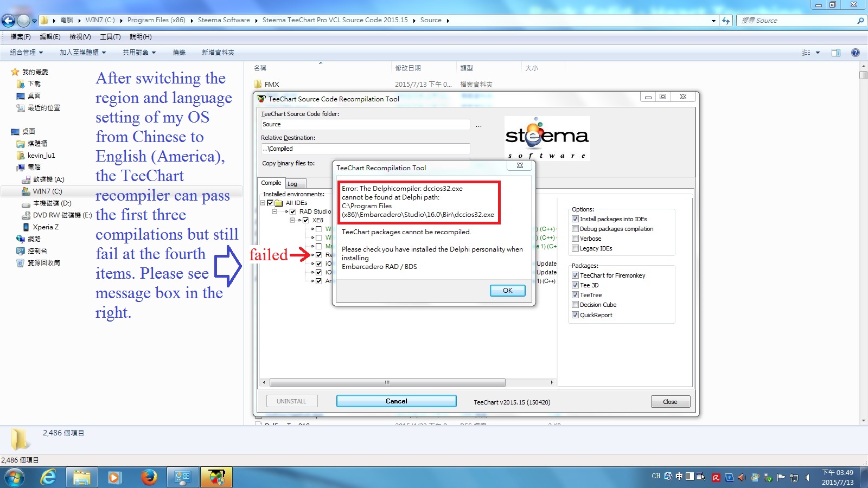The width and height of the screenshot is (868, 488).
Task: Collapse the All IDEs tree node
Action: click(x=263, y=203)
